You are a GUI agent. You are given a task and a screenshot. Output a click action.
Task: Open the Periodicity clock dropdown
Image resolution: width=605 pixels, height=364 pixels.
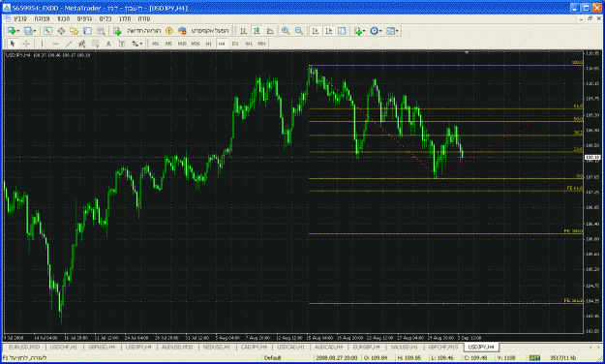(376, 31)
